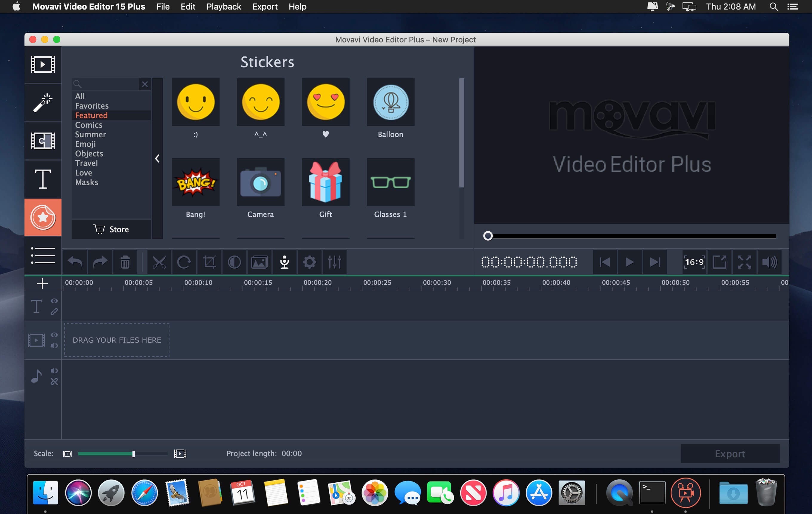Expand the Masks sticker category

click(87, 182)
